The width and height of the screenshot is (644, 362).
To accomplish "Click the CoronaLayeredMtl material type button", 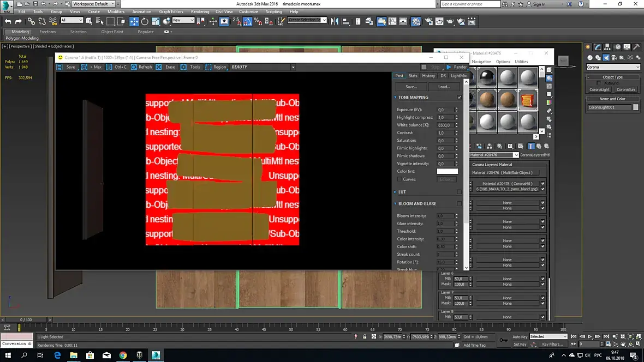I will 535,155.
